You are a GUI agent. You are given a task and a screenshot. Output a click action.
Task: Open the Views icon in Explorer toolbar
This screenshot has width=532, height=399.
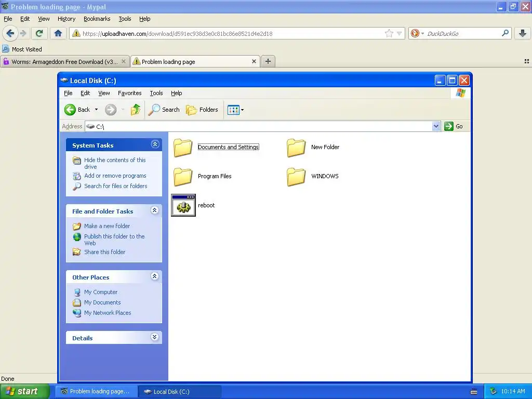point(233,110)
